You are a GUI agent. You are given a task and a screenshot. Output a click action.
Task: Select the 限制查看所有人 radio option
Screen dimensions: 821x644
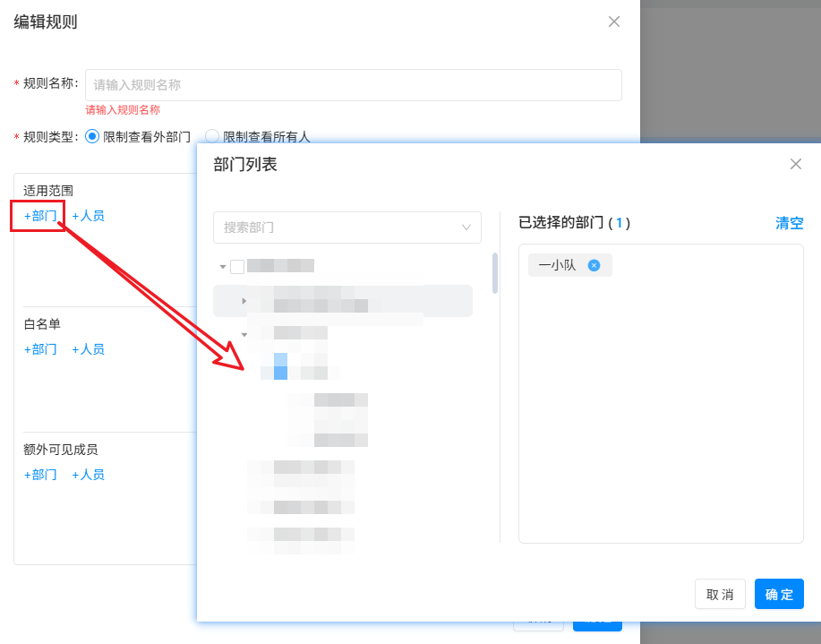pyautogui.click(x=212, y=137)
